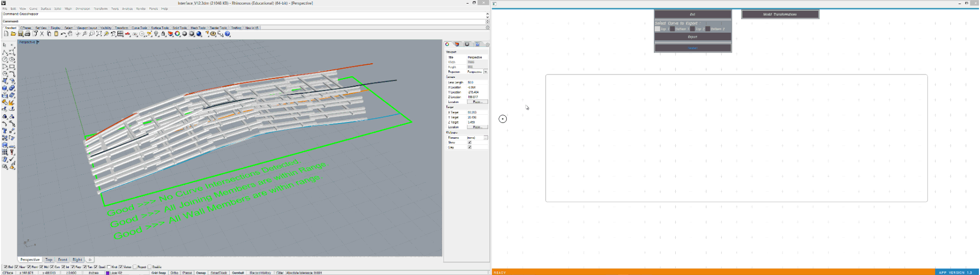Viewport: 980px width, 275px height.
Task: Click the Cut scissors icon
Action: (x=42, y=34)
